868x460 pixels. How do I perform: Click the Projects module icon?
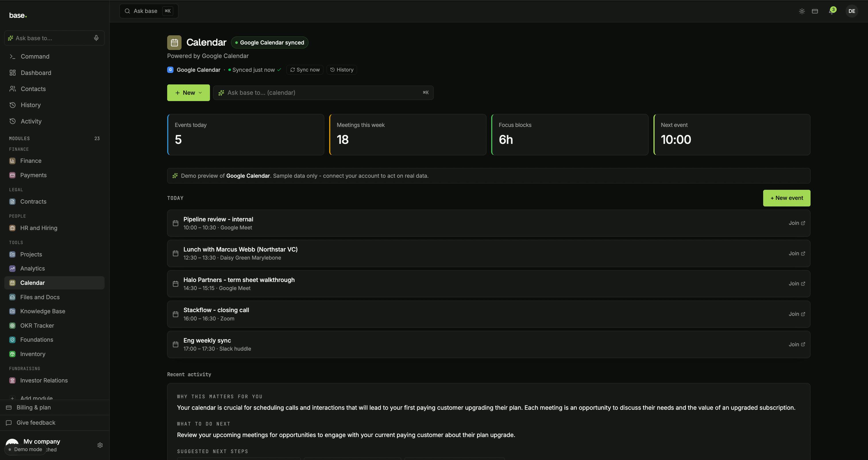(12, 254)
